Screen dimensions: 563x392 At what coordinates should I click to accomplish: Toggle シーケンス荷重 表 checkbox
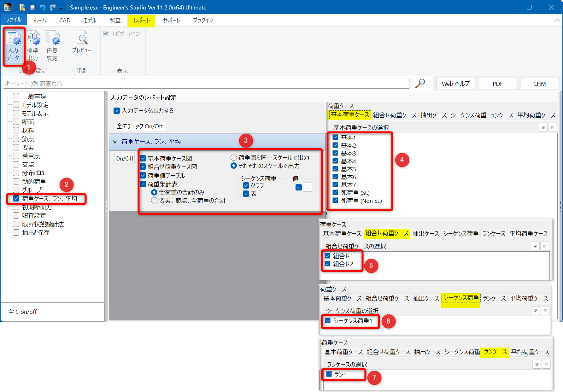point(246,194)
